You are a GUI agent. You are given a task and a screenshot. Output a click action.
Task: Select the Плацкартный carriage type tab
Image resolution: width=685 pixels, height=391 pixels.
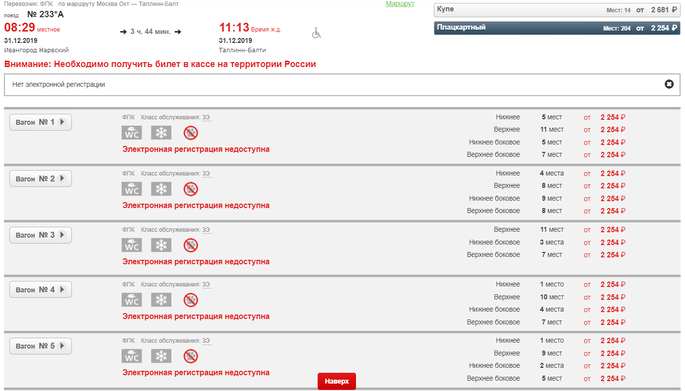tap(557, 28)
